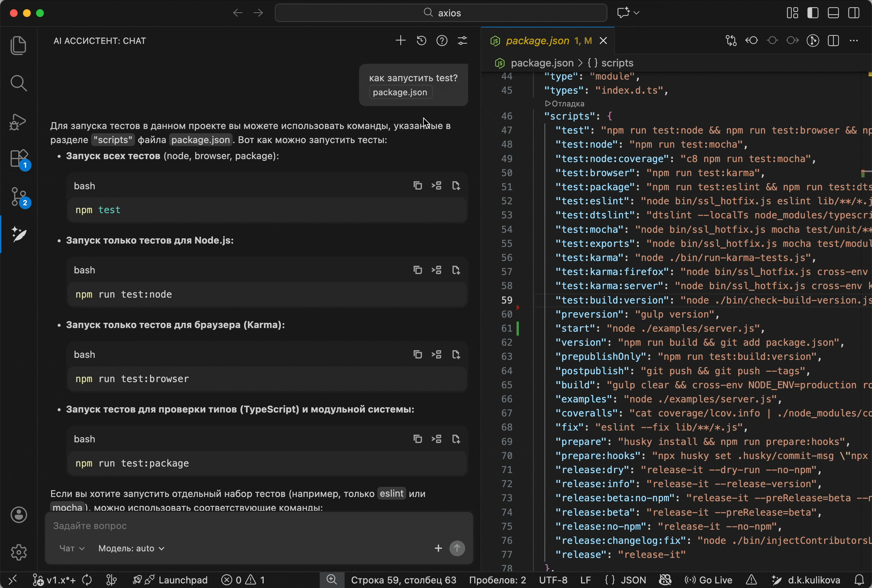Image resolution: width=872 pixels, height=588 pixels.
Task: Open the Extensions view in sidebar
Action: (19, 159)
